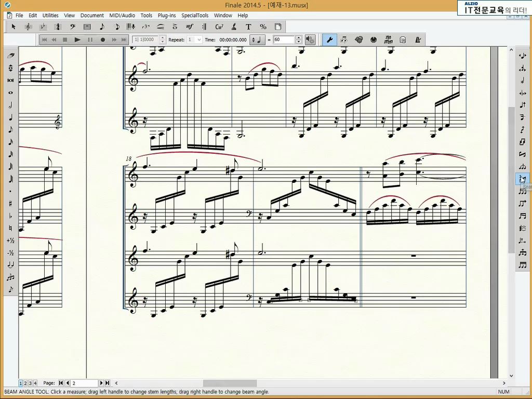This screenshot has width=532, height=399.
Task: Select the Smart Shape slur tool
Action: pos(161,27)
